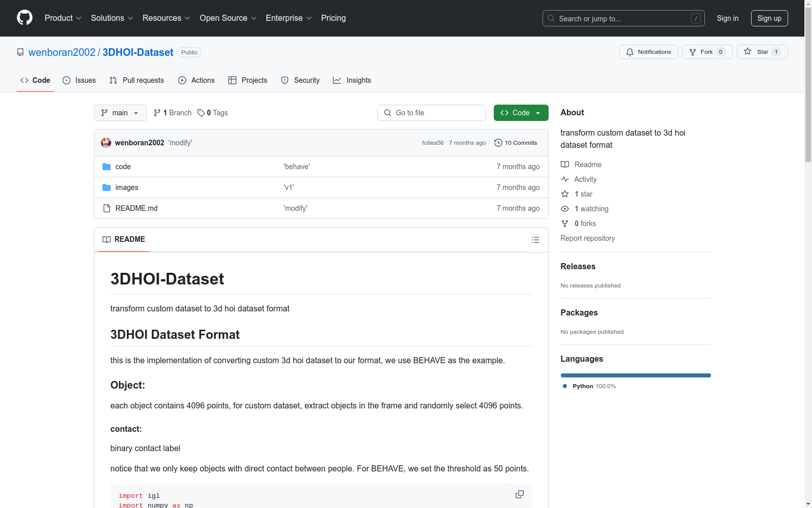This screenshot has height=508, width=812.
Task: Expand the Open Source menu
Action: pyautogui.click(x=228, y=18)
